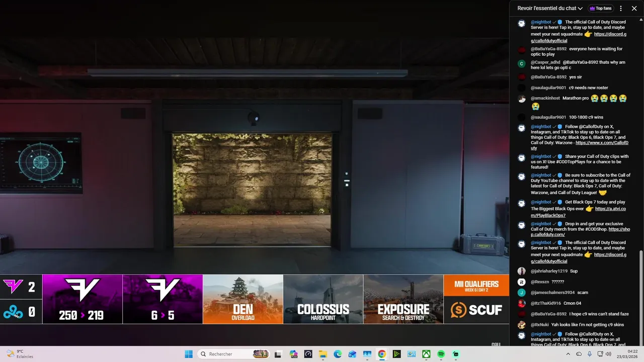
Task: Click avatar beside "everyone here is waiting" message
Action: pos(522,50)
